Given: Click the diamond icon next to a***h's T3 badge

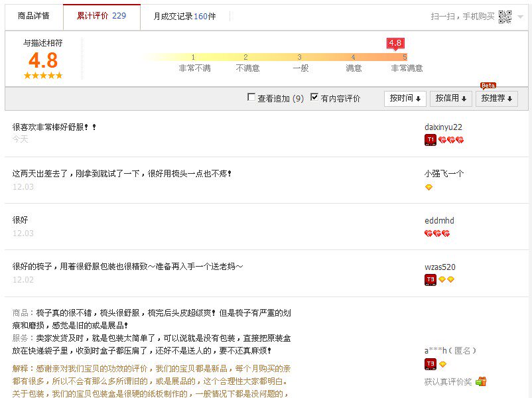Looking at the screenshot, I should pyautogui.click(x=442, y=364).
